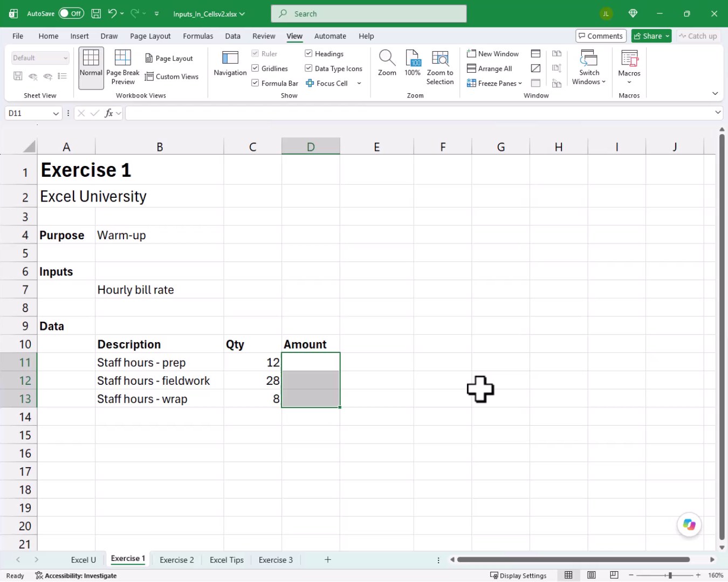Click the Undo arrow icon
Image resolution: width=728 pixels, height=582 pixels.
tap(112, 13)
